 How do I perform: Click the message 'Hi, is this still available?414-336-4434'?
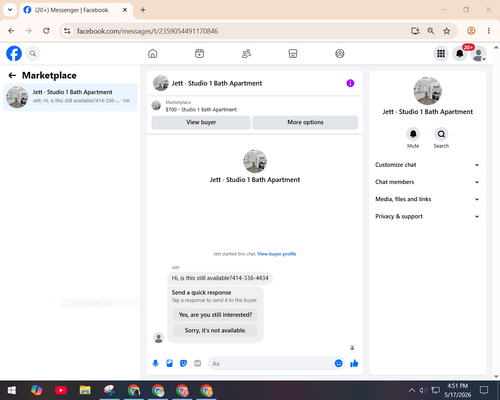[x=220, y=278]
